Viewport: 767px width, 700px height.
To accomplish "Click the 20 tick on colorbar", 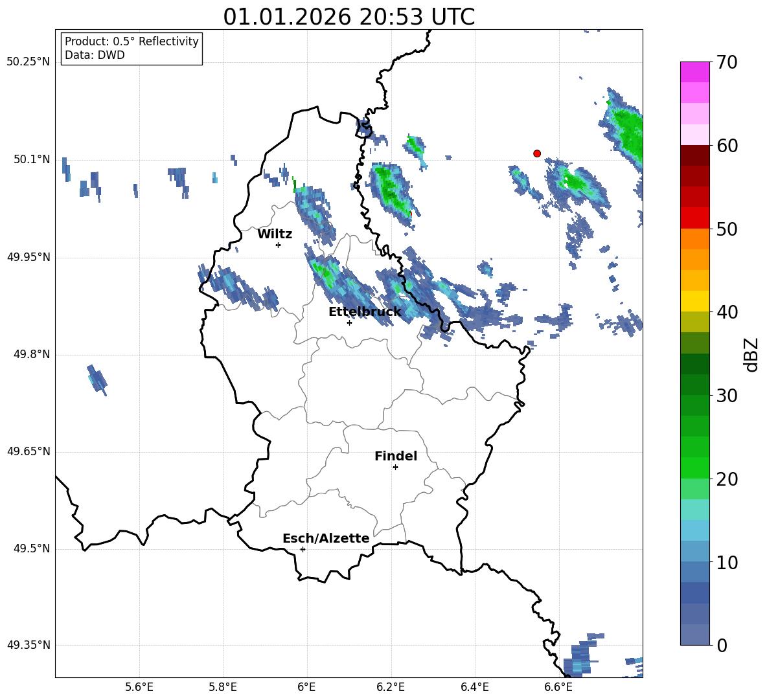I will [x=727, y=479].
